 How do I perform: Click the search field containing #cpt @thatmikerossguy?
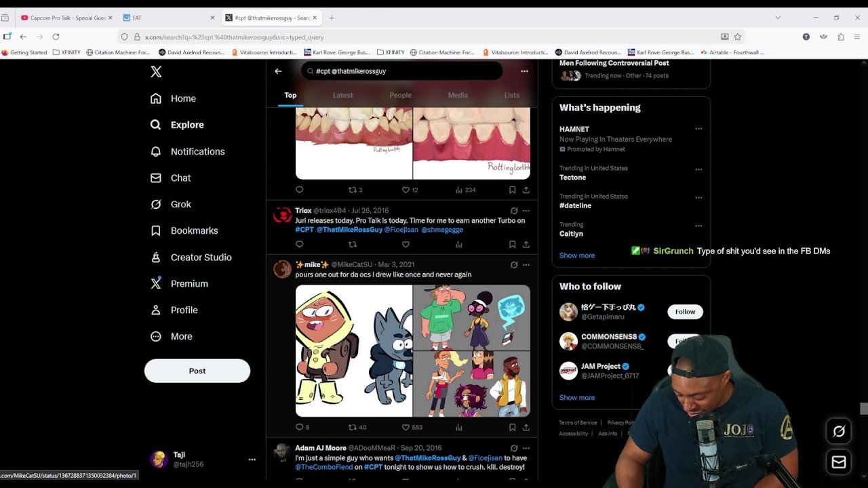coord(402,71)
